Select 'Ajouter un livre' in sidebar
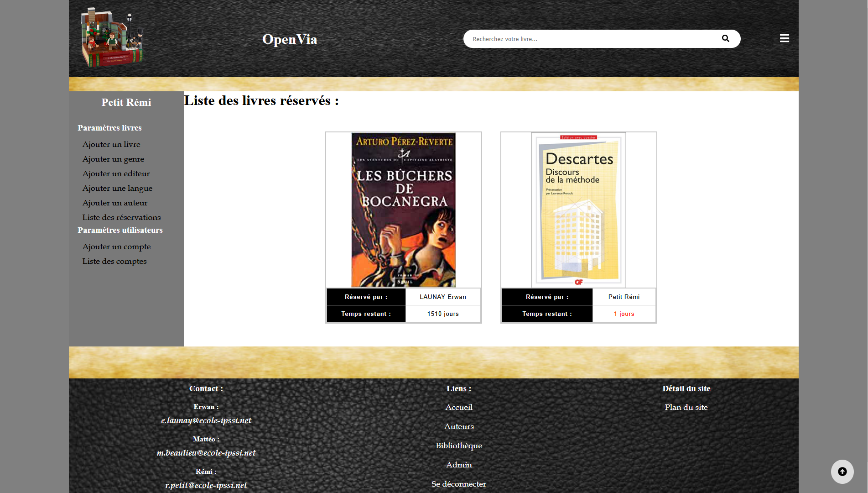Image resolution: width=868 pixels, height=493 pixels. coord(111,144)
